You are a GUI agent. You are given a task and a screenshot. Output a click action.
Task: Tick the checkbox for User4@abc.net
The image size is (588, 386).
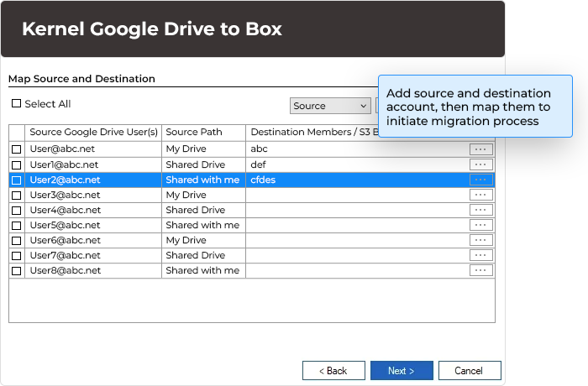(17, 211)
